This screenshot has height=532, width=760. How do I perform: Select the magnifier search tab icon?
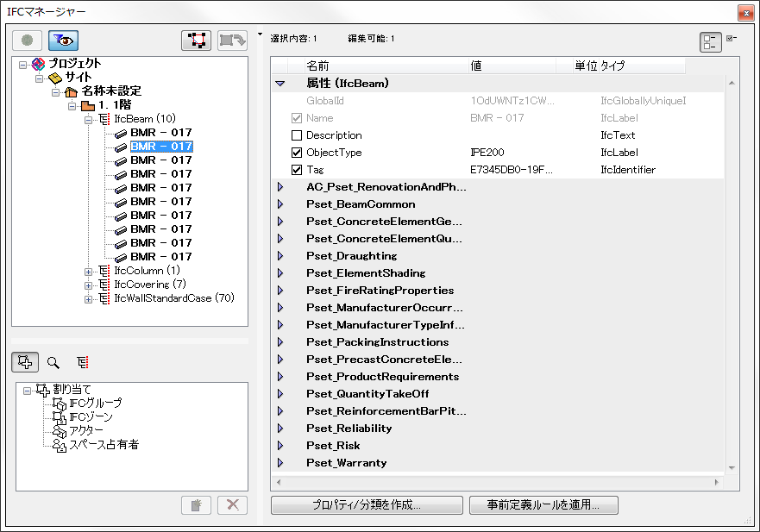[x=53, y=362]
